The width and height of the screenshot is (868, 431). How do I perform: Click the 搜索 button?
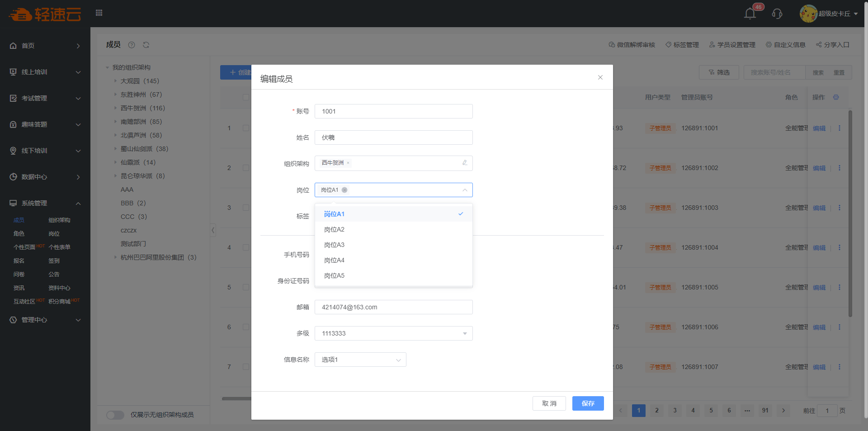818,72
